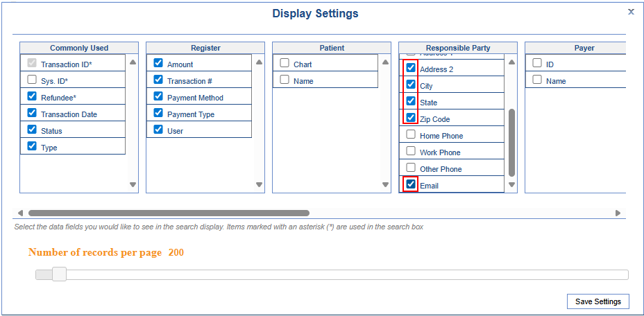Click the Register column header
This screenshot has height=316, width=644.
tap(205, 48)
